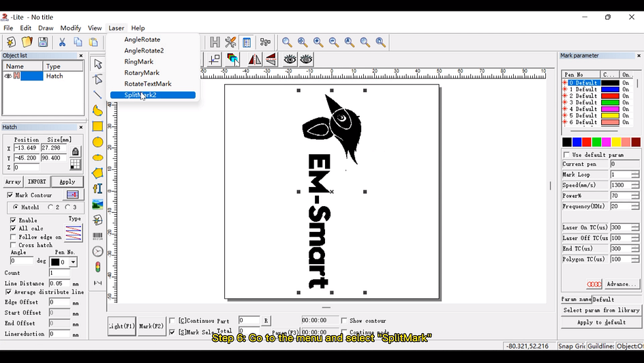Open the Modify menu
This screenshot has height=363, width=644.
point(71,29)
